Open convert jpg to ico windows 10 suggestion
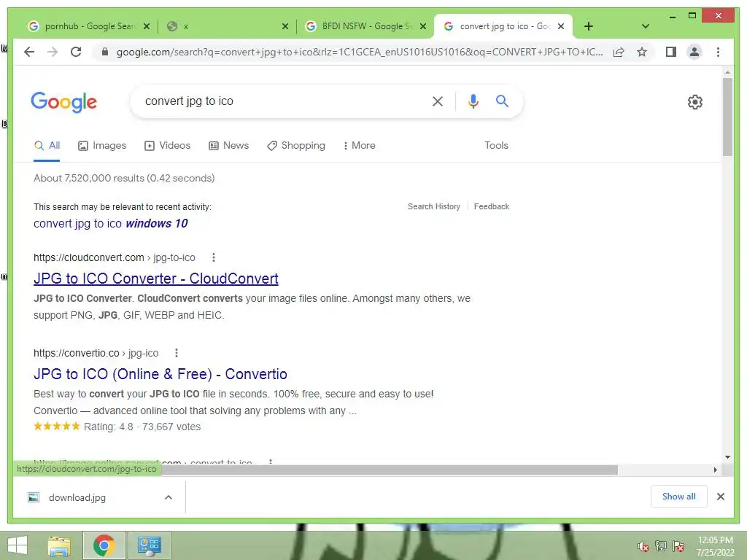The width and height of the screenshot is (747, 560). (x=111, y=223)
